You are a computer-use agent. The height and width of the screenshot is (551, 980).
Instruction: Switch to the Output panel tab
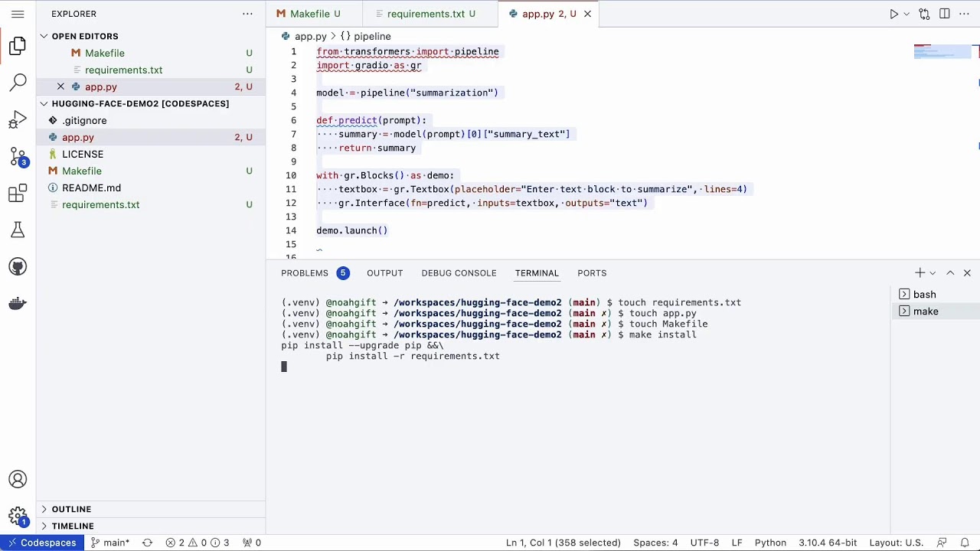[384, 272]
